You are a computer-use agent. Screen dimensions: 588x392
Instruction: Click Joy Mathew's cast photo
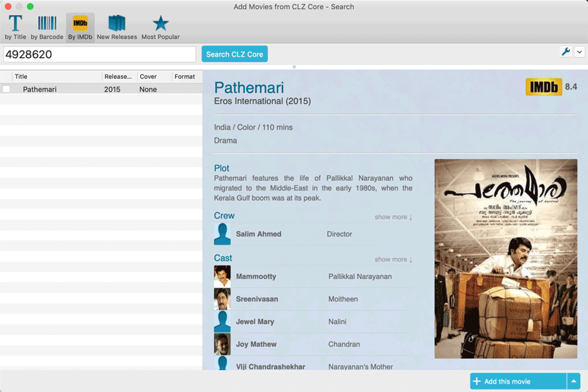coord(222,344)
